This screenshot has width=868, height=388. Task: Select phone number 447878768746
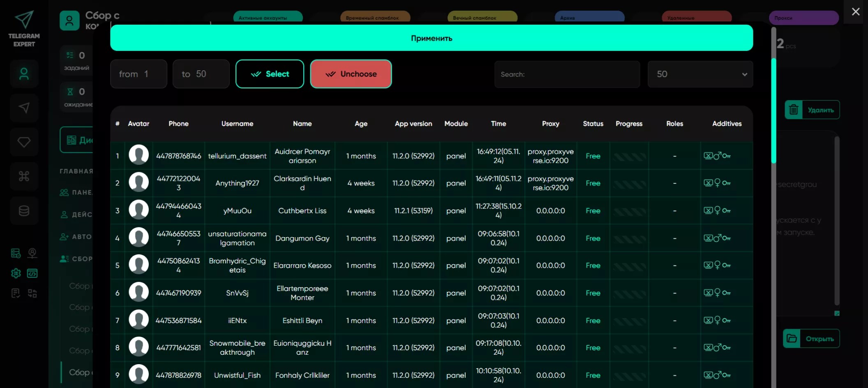point(178,156)
